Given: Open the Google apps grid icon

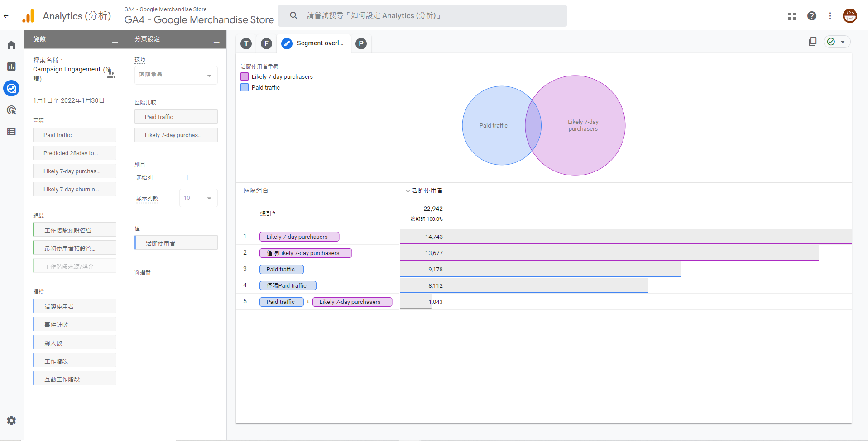Looking at the screenshot, I should [x=791, y=16].
